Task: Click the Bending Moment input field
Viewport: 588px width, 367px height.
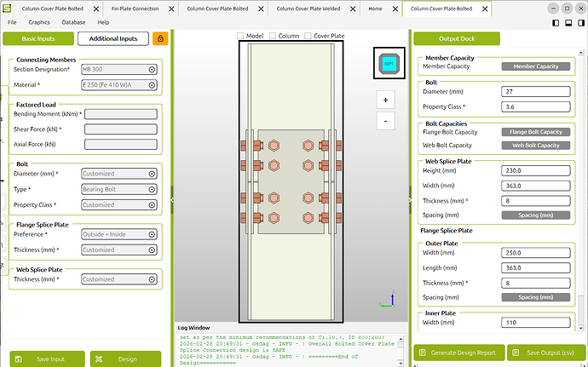Action: click(120, 114)
